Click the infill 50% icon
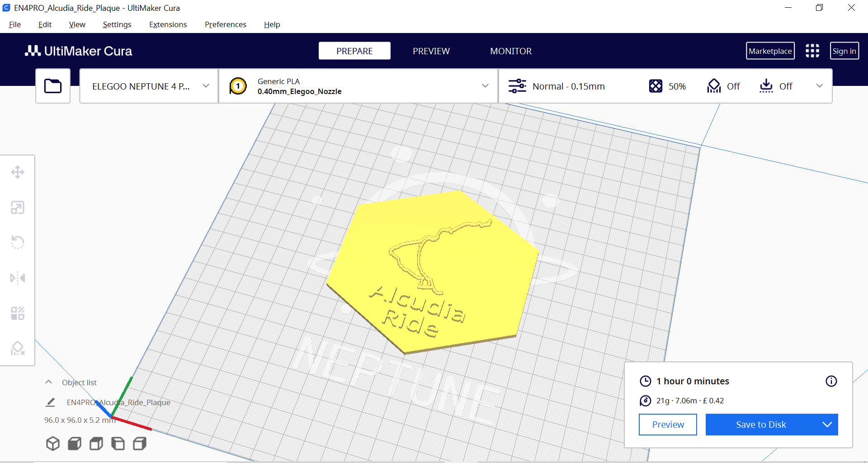Viewport: 868px width, 463px height. point(656,86)
